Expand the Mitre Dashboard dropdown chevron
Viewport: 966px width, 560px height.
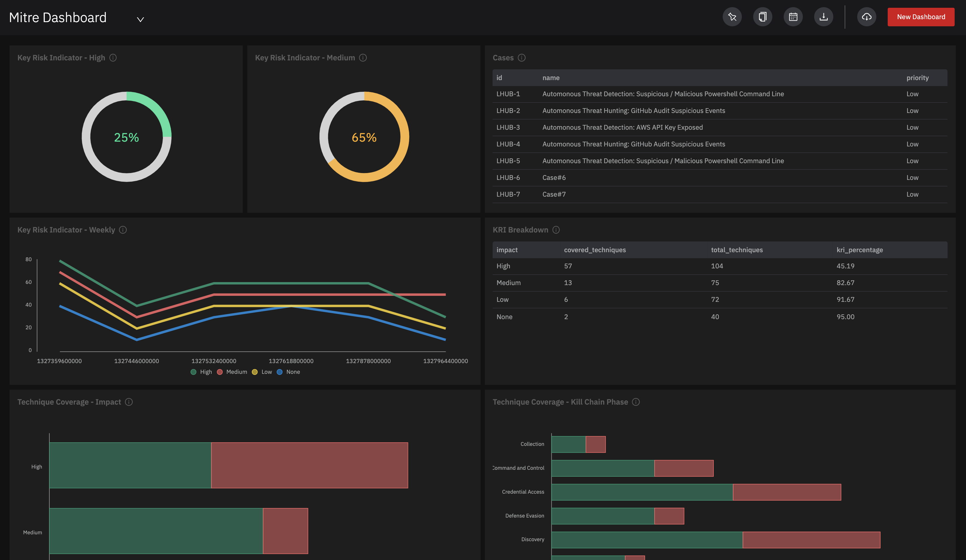coord(140,19)
